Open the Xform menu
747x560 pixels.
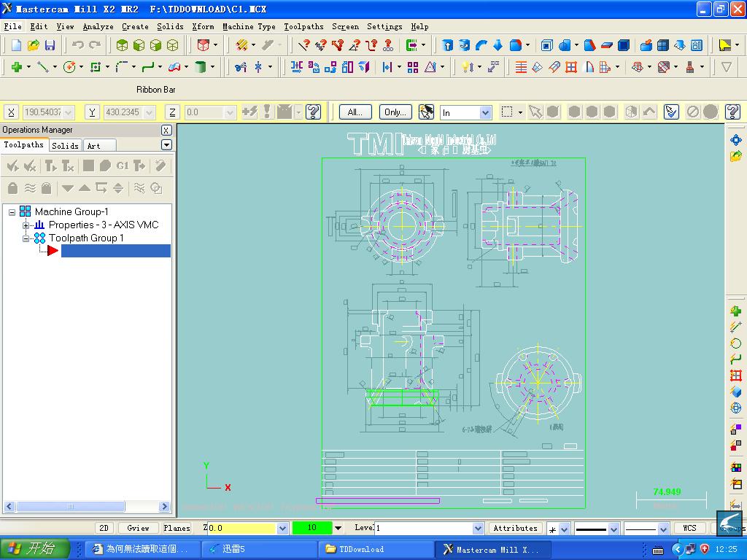point(203,27)
